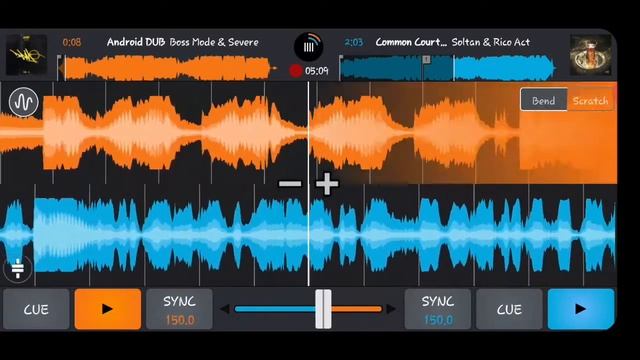640x360 pixels.
Task: Hit the left deck CUE button
Action: pos(36,309)
